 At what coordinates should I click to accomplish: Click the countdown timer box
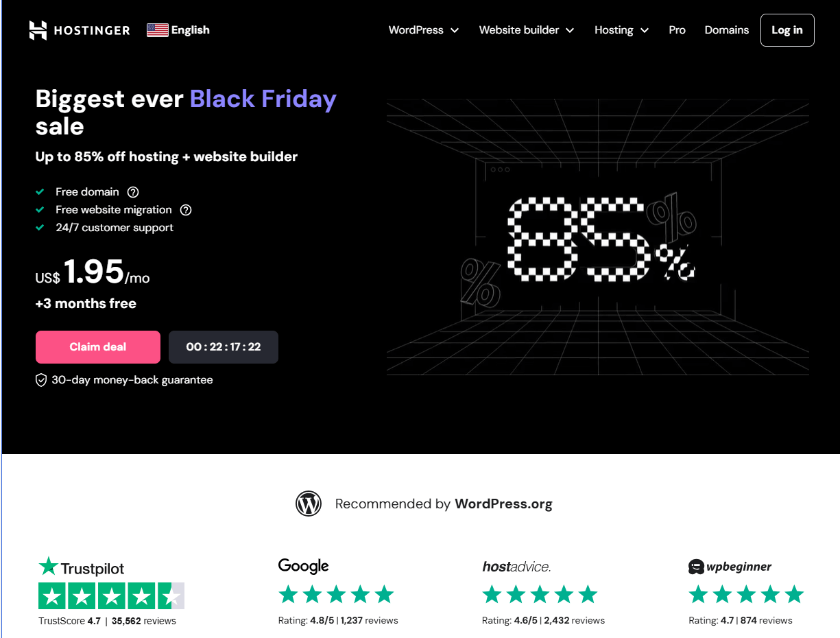pyautogui.click(x=224, y=347)
